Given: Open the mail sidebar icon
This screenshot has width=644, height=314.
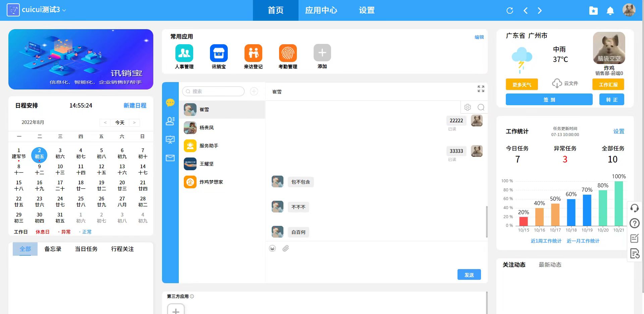Looking at the screenshot, I should click(x=170, y=158).
